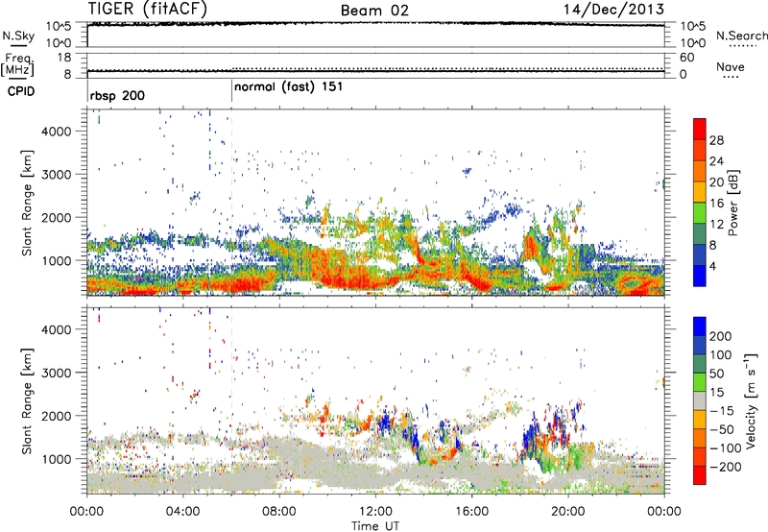768x532 pixels.
Task: Click the 'CPID' row label
Action: (20, 91)
